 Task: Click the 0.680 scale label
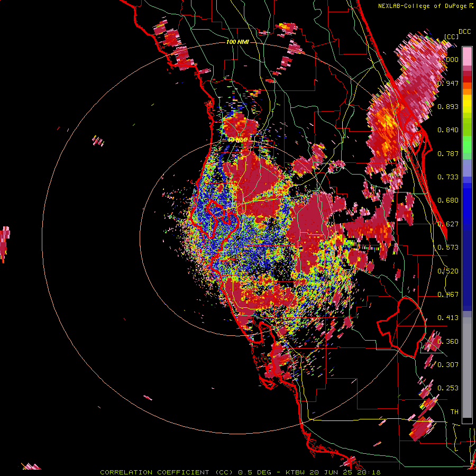448,200
